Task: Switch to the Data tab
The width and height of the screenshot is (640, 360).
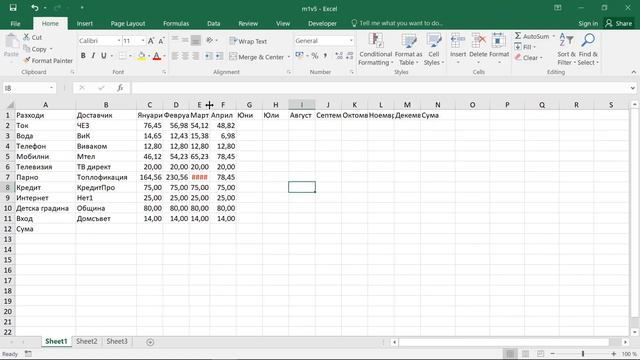Action: 213,23
